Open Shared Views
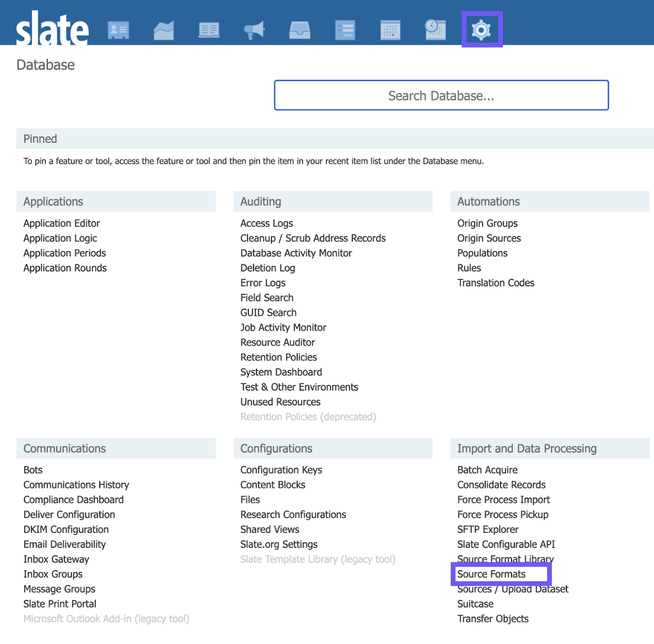The height and width of the screenshot is (644, 654). [270, 529]
